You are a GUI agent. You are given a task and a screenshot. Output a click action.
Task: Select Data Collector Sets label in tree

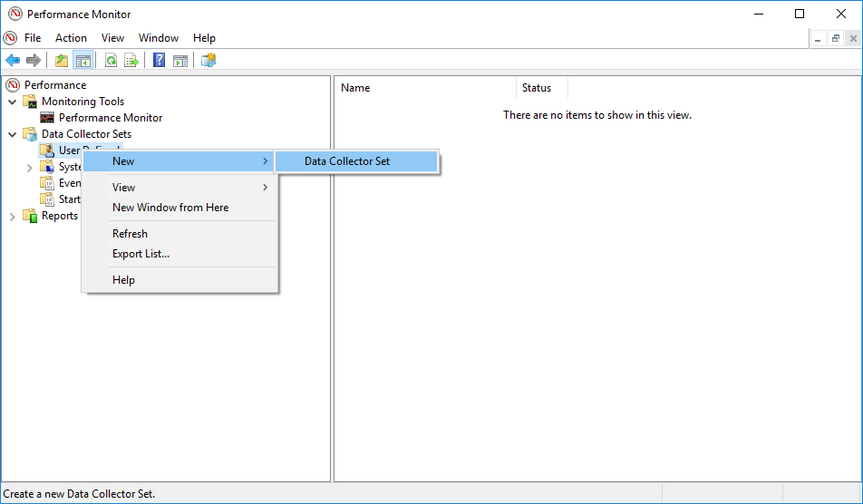(86, 133)
